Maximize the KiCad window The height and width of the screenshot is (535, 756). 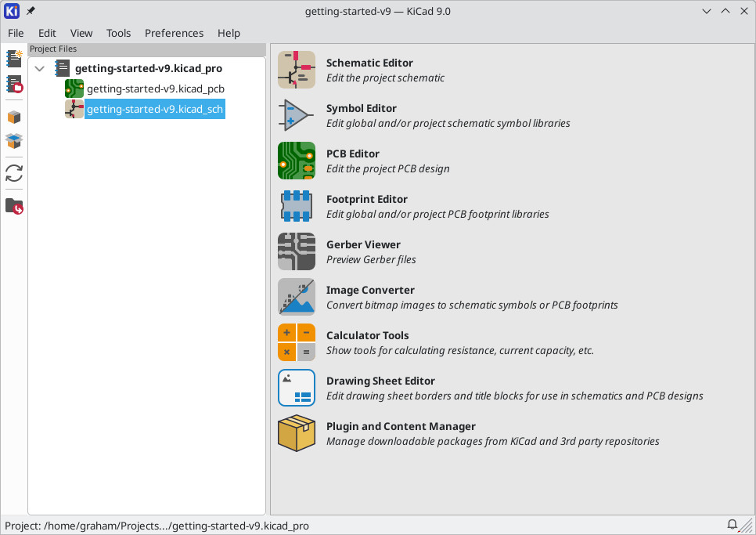pyautogui.click(x=725, y=11)
